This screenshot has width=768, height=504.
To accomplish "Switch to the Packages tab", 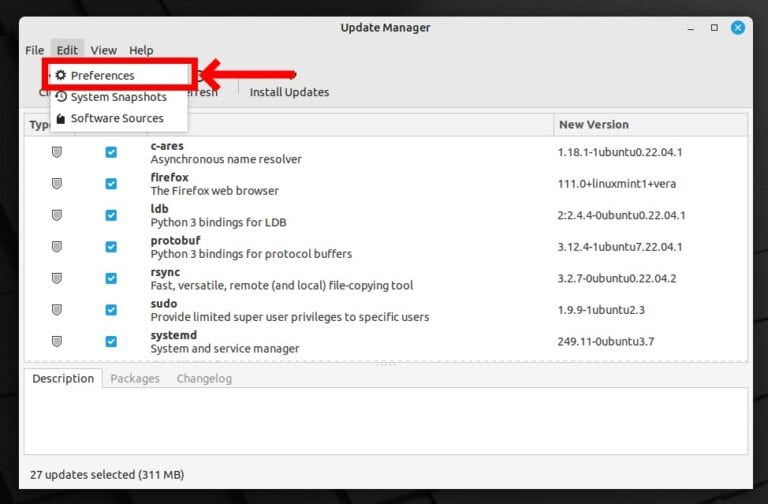I will point(134,379).
